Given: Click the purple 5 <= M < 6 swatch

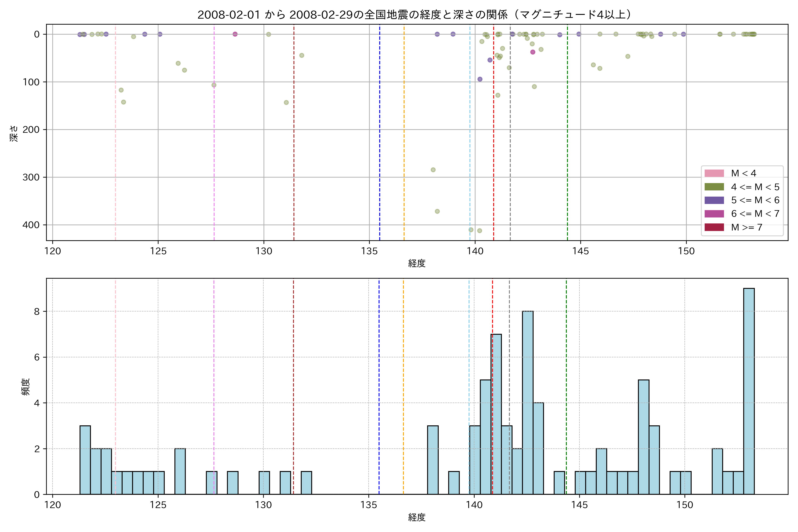Looking at the screenshot, I should click(x=714, y=200).
